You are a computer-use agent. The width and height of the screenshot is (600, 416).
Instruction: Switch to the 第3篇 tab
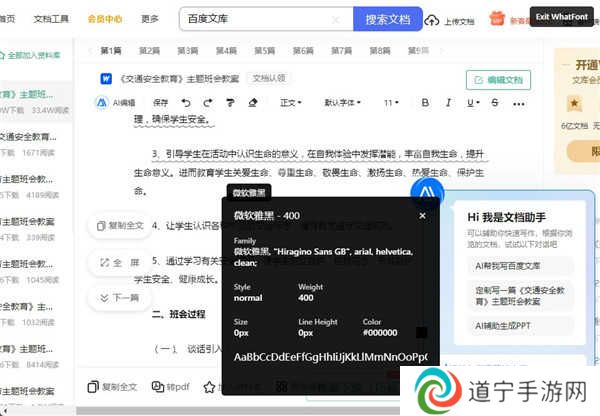coord(188,51)
